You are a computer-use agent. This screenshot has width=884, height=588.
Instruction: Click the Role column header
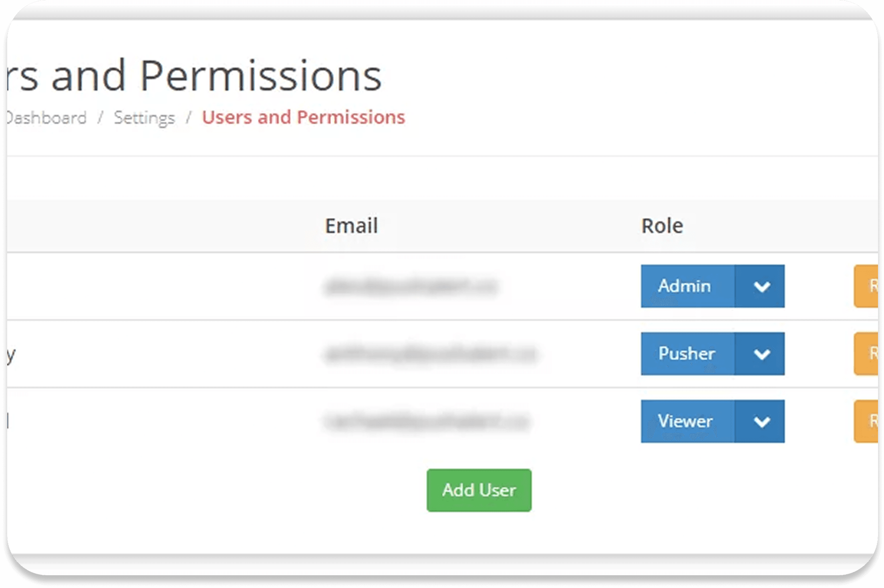click(662, 226)
